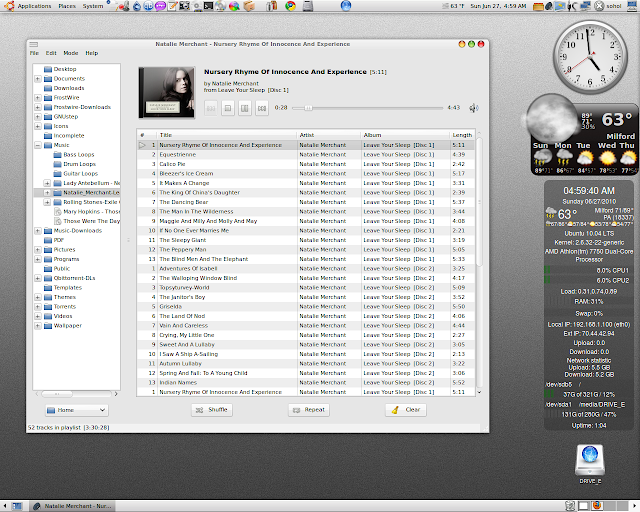
Task: Click the Ubuntu logo in top panel
Action: coord(9,6)
